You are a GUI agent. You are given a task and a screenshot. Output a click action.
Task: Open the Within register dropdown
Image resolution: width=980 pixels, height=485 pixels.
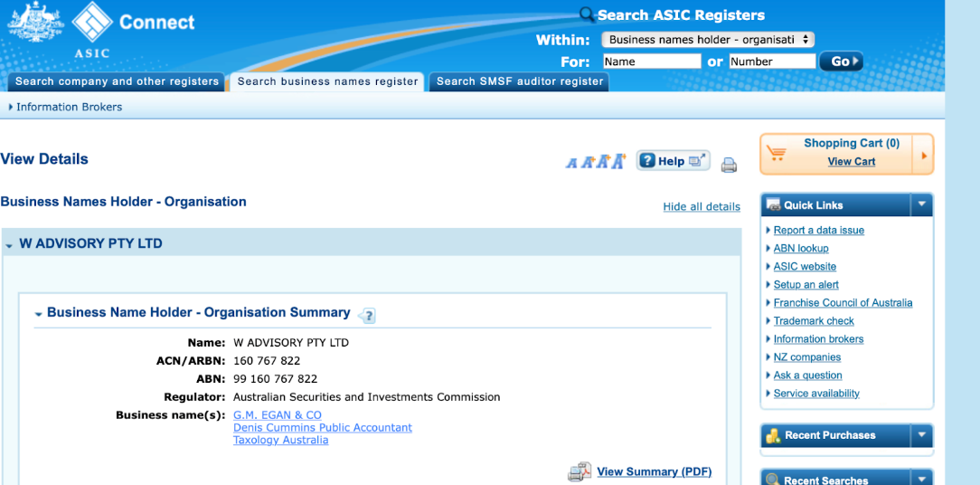(708, 40)
